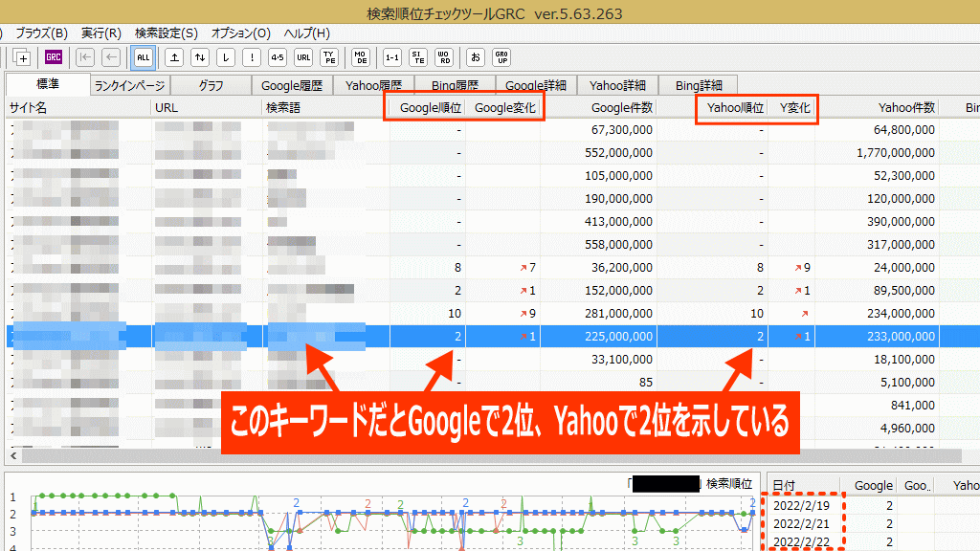Click the table's horizontal scrollbar track
The image size is (980, 551).
point(491,455)
